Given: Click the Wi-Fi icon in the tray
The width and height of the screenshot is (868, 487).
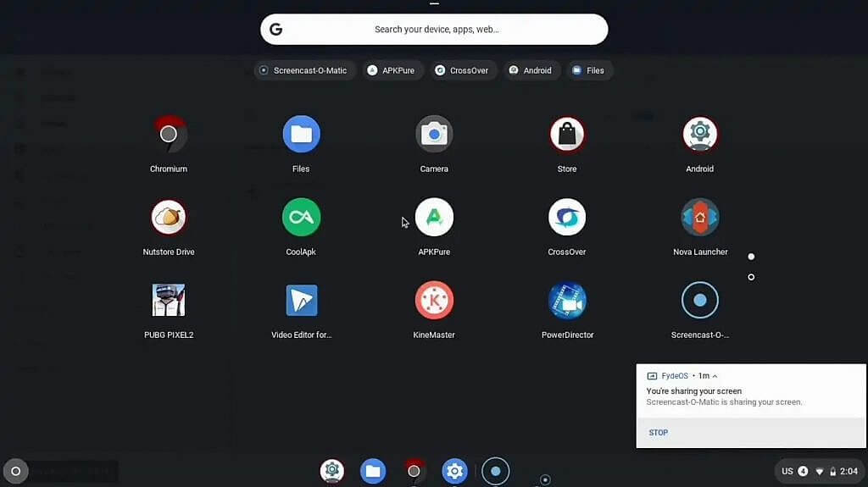Looking at the screenshot, I should click(x=820, y=472).
